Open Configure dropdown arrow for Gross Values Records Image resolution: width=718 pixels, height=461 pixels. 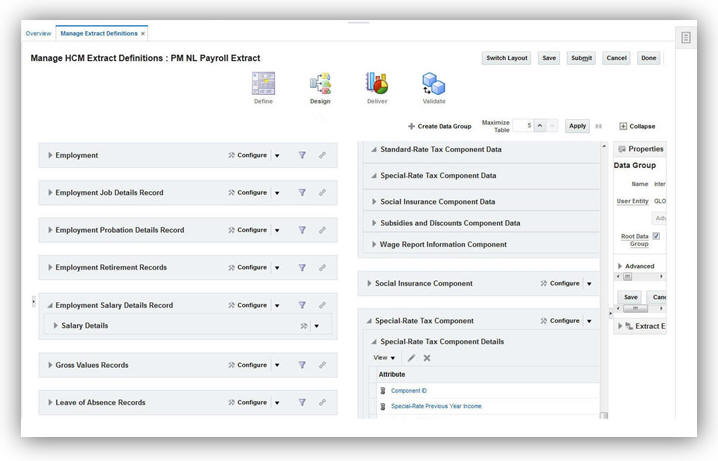click(x=277, y=365)
